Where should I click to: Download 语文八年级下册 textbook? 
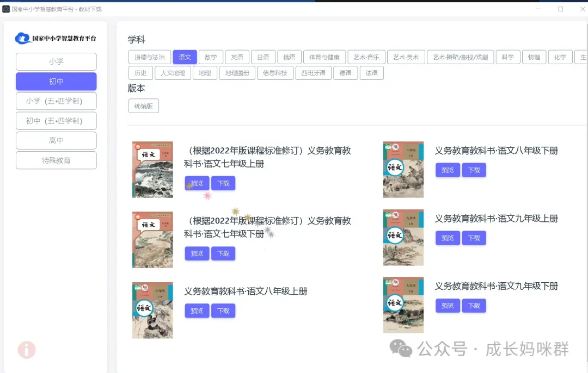coord(474,170)
